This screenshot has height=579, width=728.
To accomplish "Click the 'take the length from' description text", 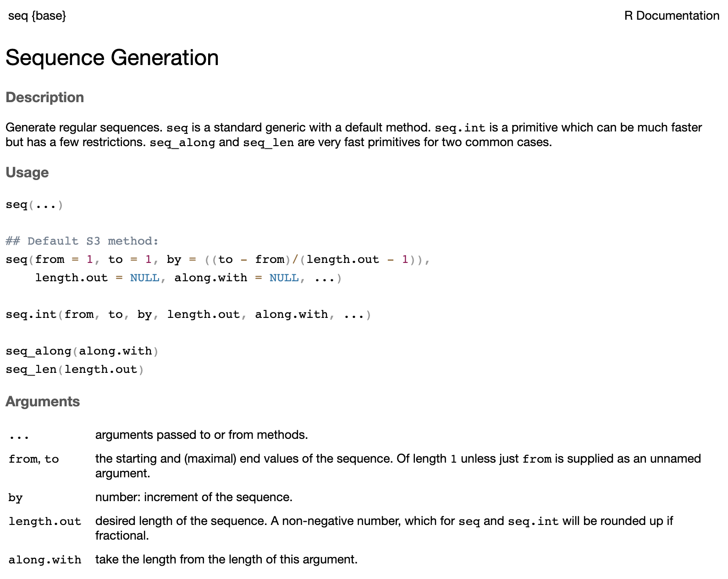I will pos(226,559).
